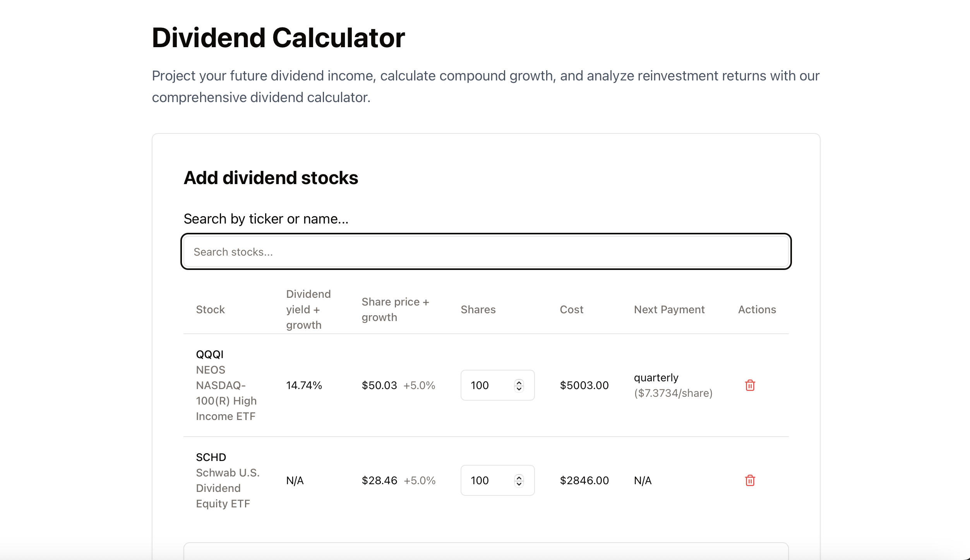This screenshot has width=970, height=560.
Task: Open the SCHD ticker entry
Action: [211, 457]
